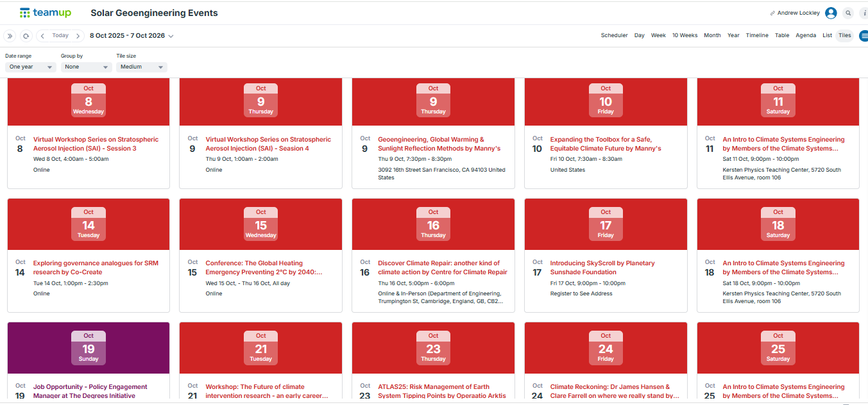Switch to Scheduler view
The image size is (868, 405).
point(614,36)
